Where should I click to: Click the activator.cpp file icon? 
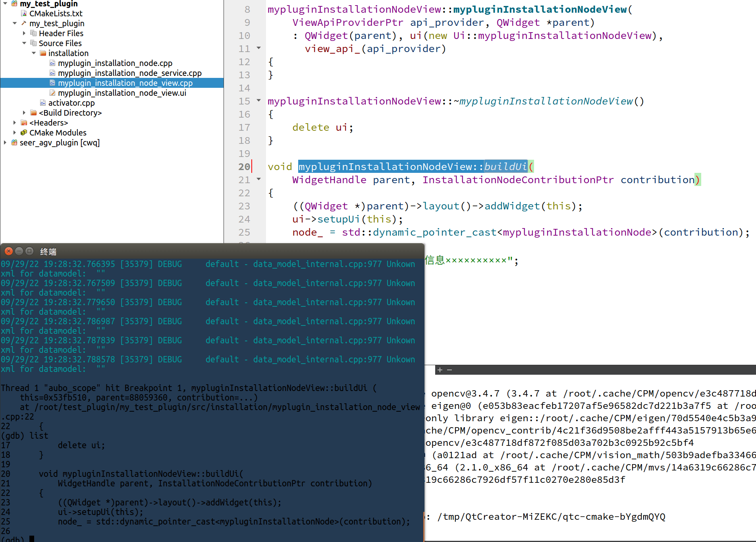pos(43,103)
